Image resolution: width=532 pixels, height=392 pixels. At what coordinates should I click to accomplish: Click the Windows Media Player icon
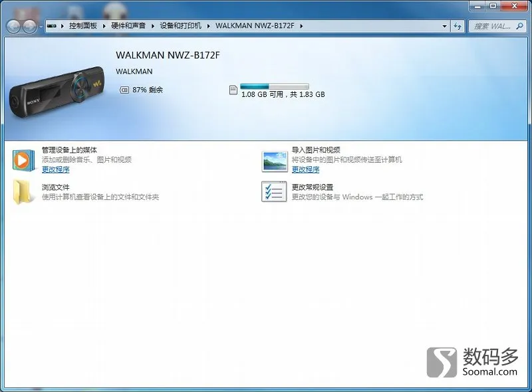click(23, 160)
